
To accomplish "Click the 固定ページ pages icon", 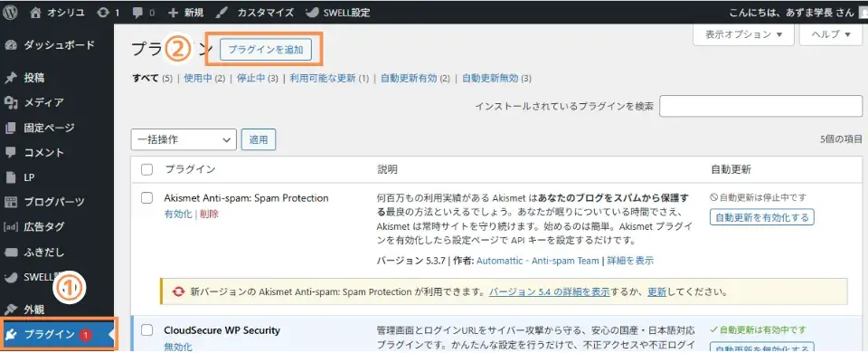I will pyautogui.click(x=11, y=128).
